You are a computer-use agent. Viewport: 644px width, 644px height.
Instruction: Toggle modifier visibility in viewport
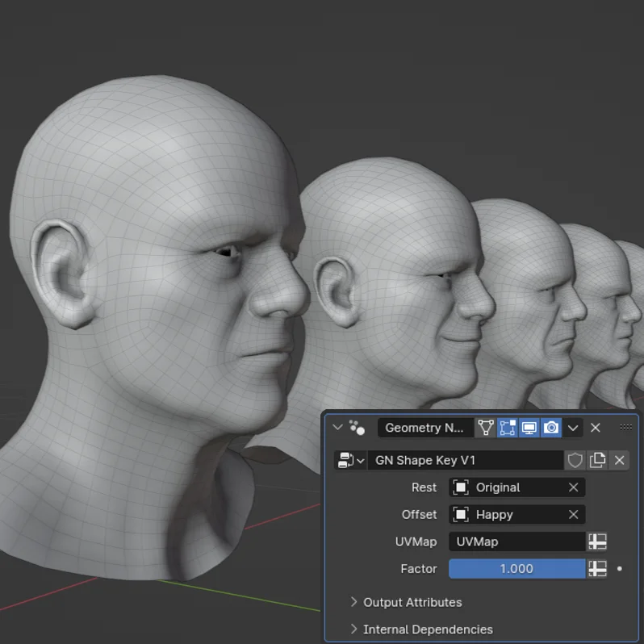[529, 428]
